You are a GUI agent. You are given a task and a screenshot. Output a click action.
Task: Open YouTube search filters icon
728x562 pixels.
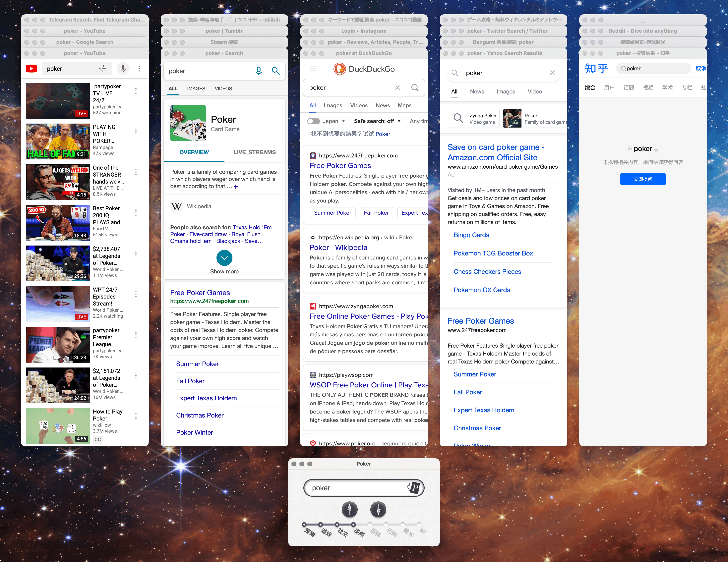(x=102, y=69)
